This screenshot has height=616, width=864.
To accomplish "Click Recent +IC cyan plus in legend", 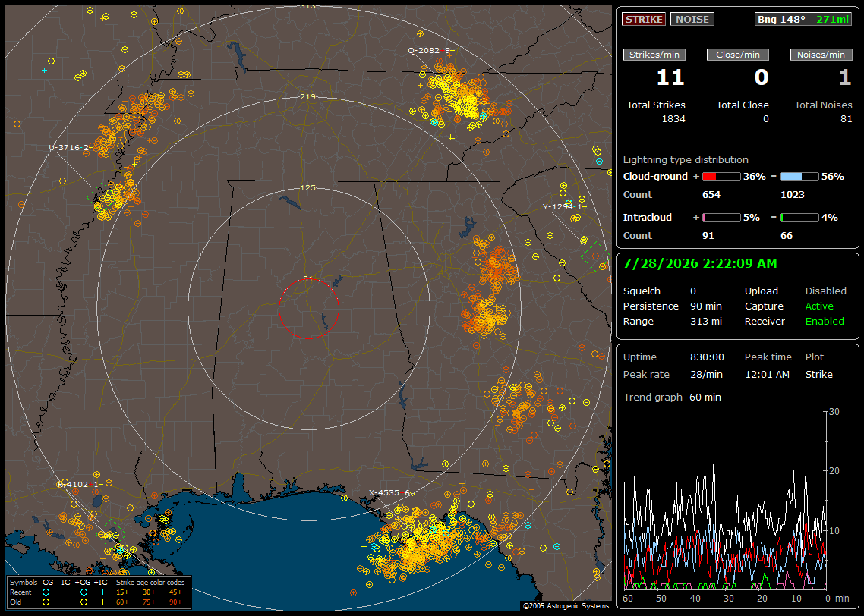I will tap(102, 592).
